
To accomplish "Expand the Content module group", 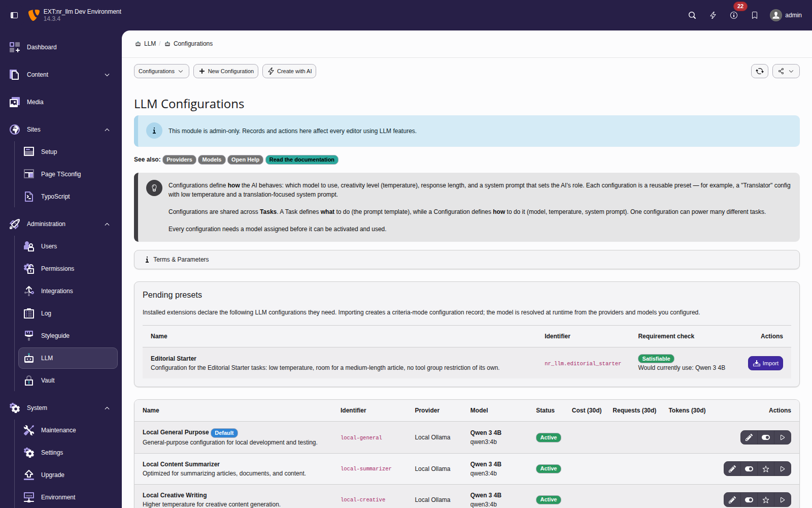I will [x=61, y=75].
